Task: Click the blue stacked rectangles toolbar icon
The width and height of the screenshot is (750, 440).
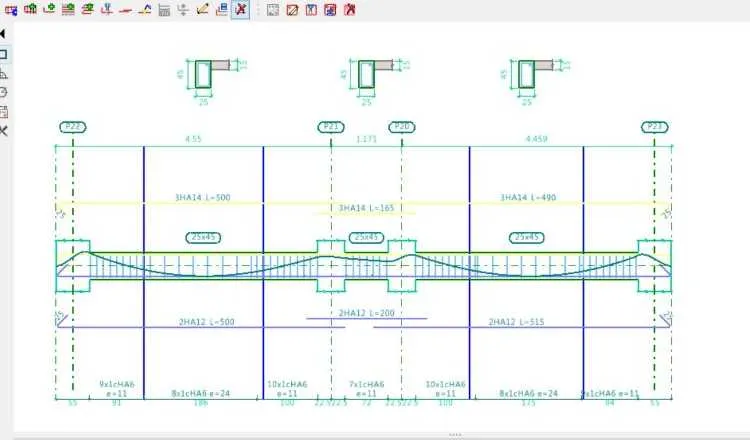Action: [221, 9]
